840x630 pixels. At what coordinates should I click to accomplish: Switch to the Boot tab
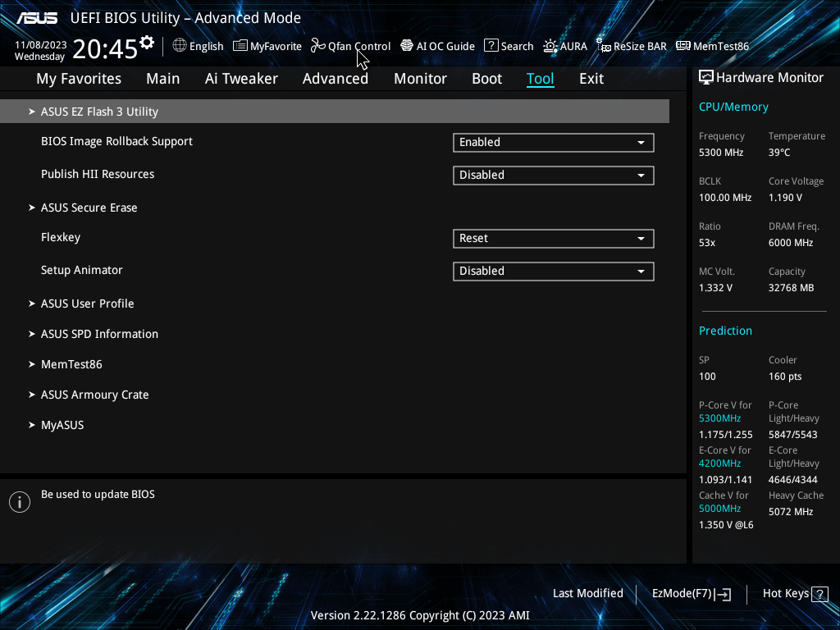coord(487,79)
